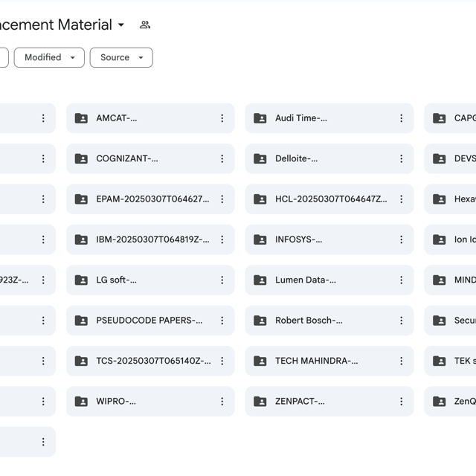Open more actions for Robert Bosch folder
The width and height of the screenshot is (476, 476).
pyautogui.click(x=402, y=321)
